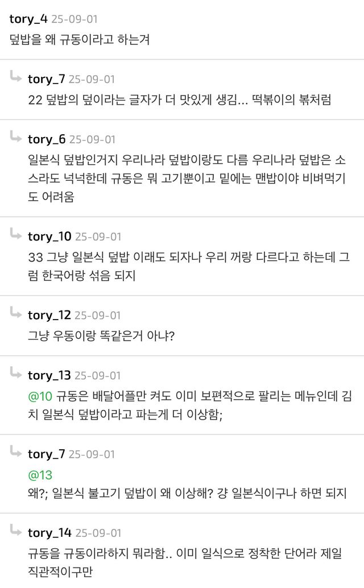
Task: Click reply arrow beside tory_7's '22 덮밥의' comment
Action: 16,76
